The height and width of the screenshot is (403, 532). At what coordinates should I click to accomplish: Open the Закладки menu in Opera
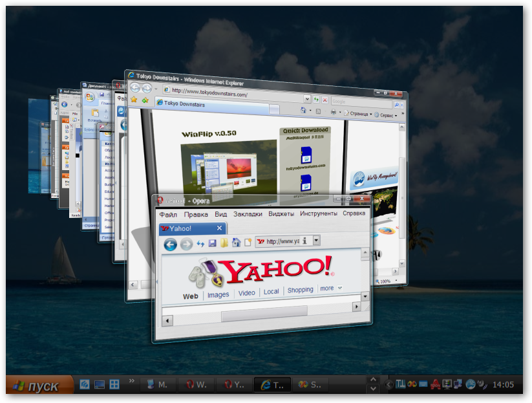click(x=248, y=214)
